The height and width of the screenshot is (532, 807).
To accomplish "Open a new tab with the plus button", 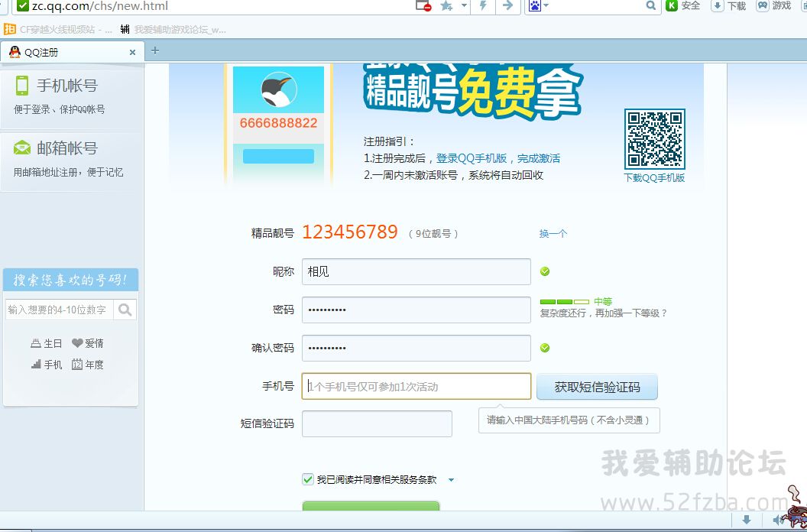I will point(155,50).
